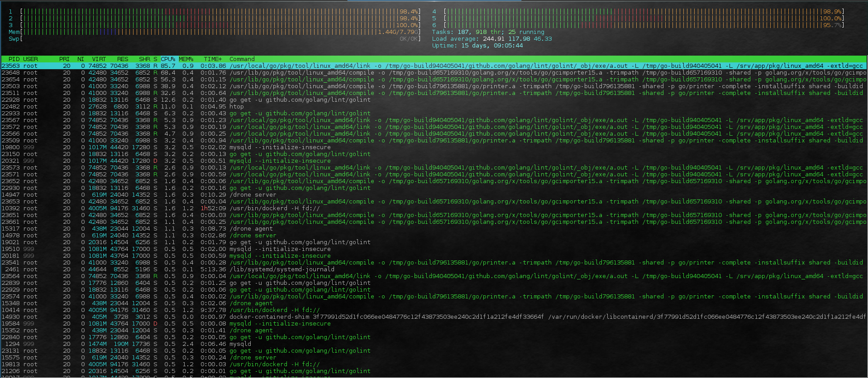Select compile row PID 23541
868x378 pixels.
(434, 263)
